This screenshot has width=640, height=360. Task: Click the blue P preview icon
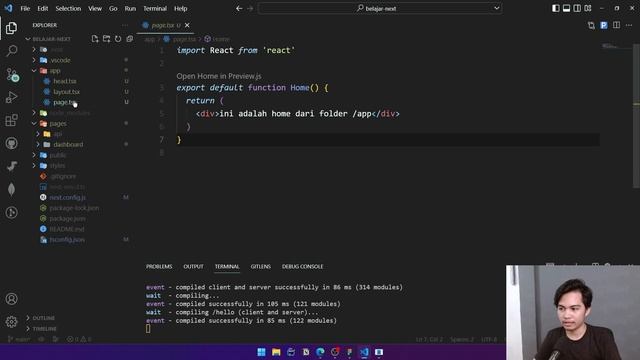[x=604, y=25]
